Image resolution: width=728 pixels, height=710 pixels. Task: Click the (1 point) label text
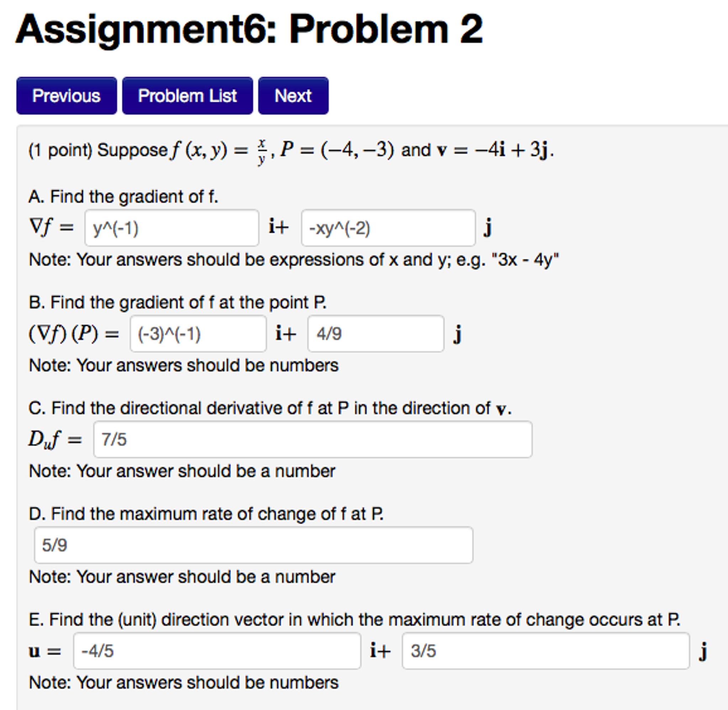pyautogui.click(x=60, y=150)
